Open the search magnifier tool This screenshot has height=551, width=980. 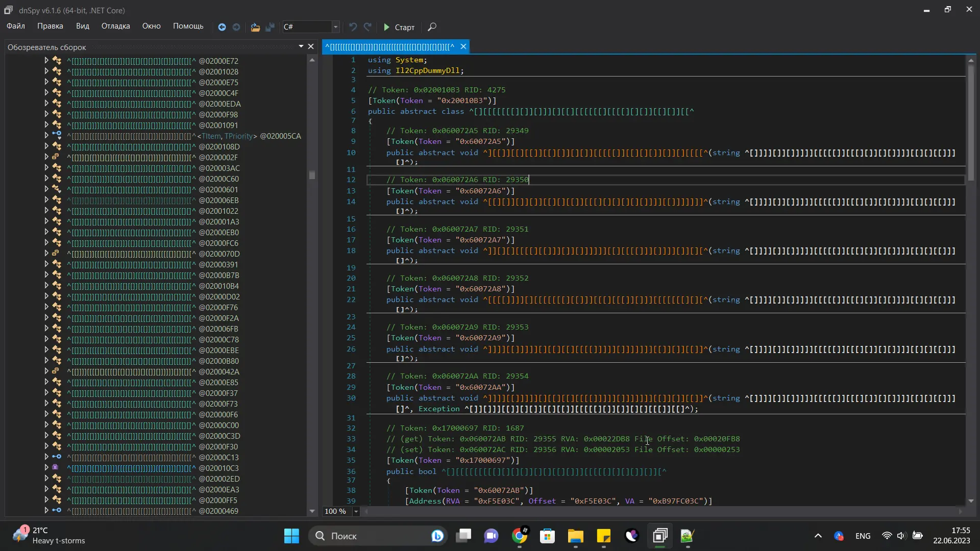[432, 27]
